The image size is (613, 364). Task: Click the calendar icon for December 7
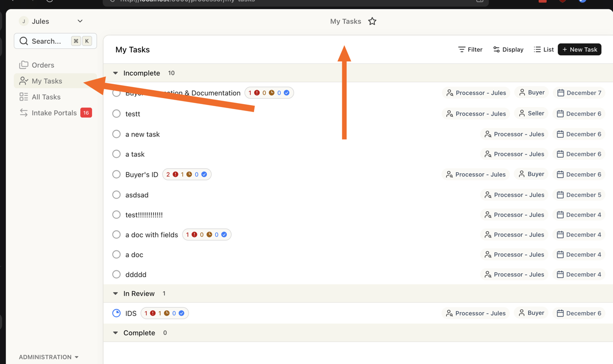(x=561, y=93)
